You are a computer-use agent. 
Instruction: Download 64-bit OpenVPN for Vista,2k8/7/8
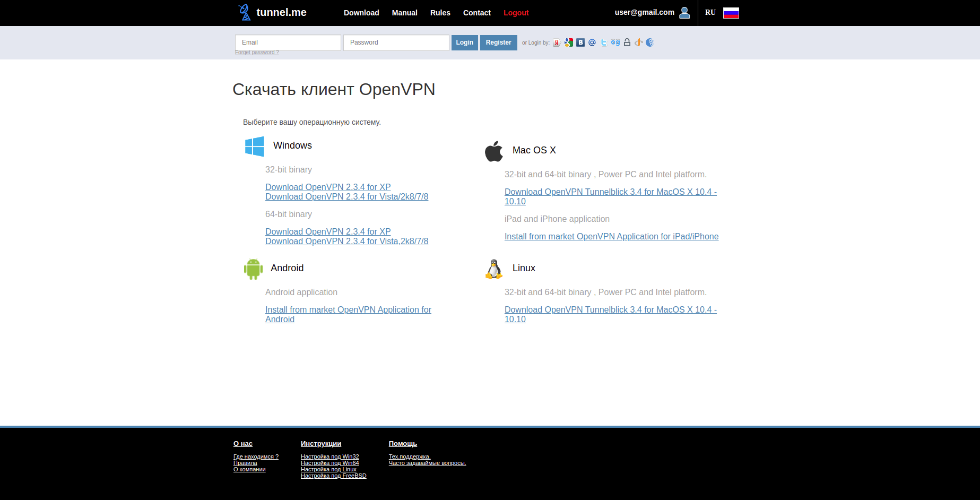click(x=346, y=241)
